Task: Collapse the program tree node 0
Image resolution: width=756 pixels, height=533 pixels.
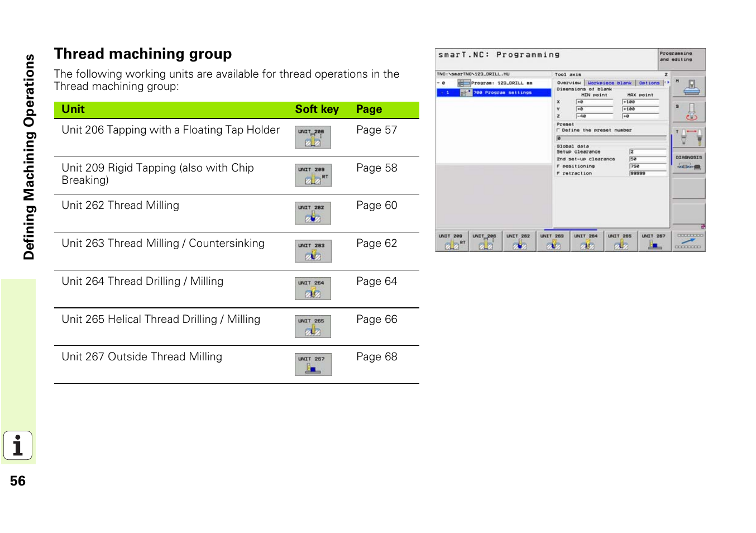Action: tap(438, 83)
